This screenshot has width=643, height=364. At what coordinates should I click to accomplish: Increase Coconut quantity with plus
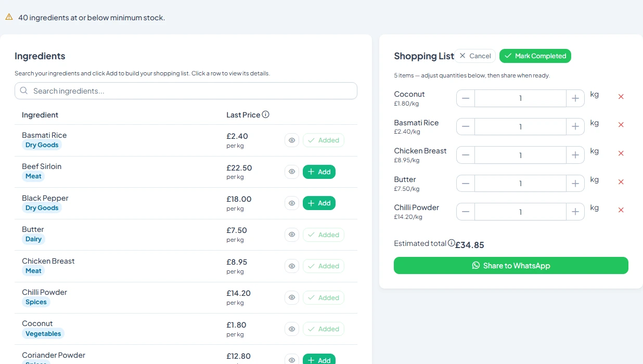pos(575,98)
